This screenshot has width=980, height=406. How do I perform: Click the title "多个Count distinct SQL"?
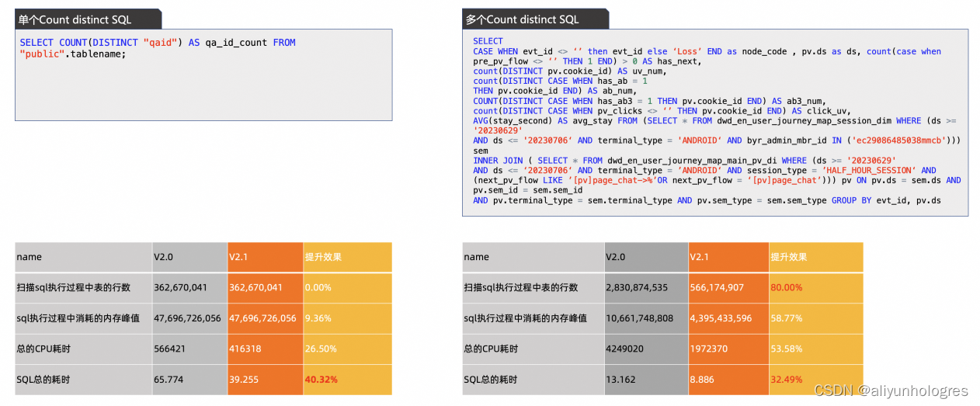click(522, 19)
